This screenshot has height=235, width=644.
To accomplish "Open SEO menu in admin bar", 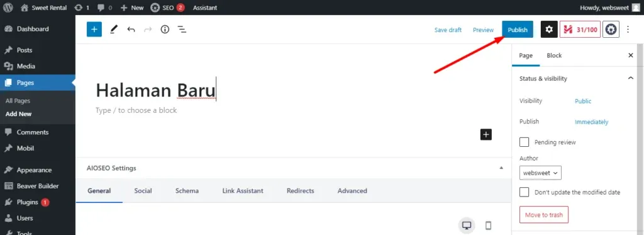I will pyautogui.click(x=167, y=8).
